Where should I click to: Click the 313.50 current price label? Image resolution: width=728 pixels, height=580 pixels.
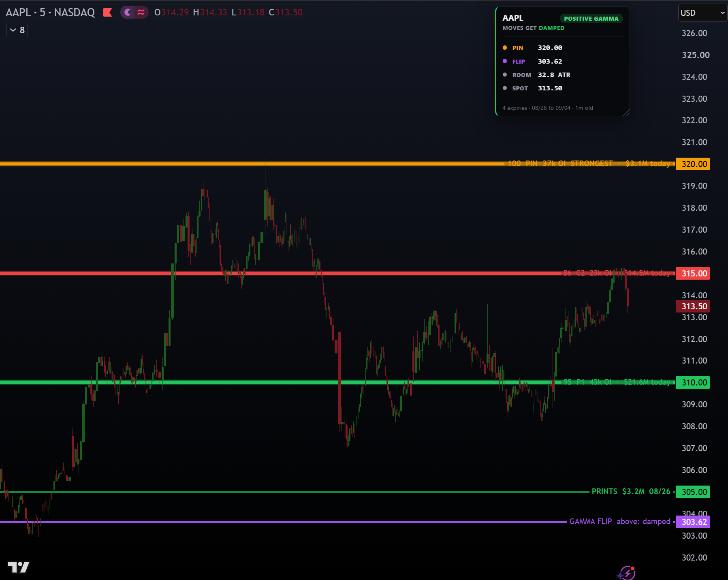693,306
